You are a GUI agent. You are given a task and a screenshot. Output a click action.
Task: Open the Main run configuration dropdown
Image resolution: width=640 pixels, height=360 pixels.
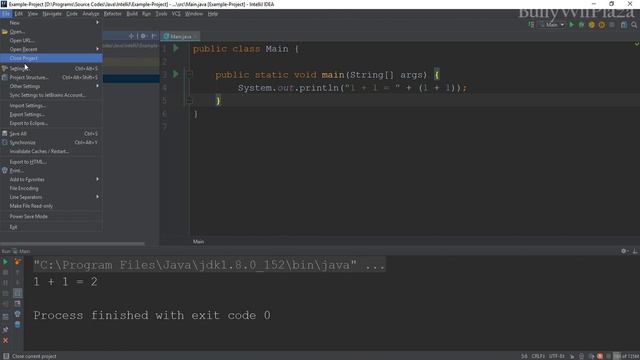(x=552, y=25)
